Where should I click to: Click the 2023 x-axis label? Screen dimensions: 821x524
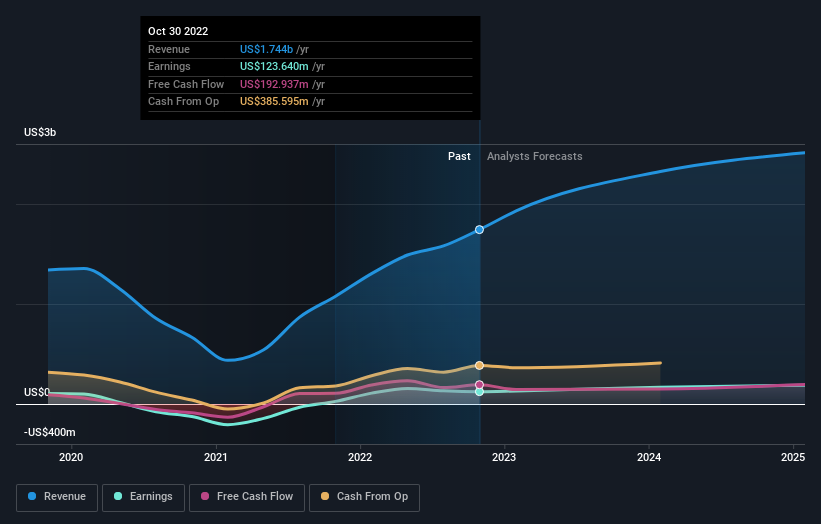[x=504, y=458]
